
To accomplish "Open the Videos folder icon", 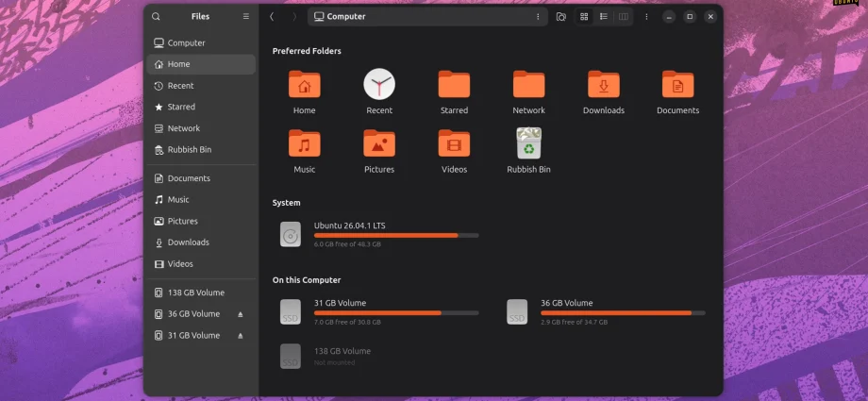I will click(454, 142).
